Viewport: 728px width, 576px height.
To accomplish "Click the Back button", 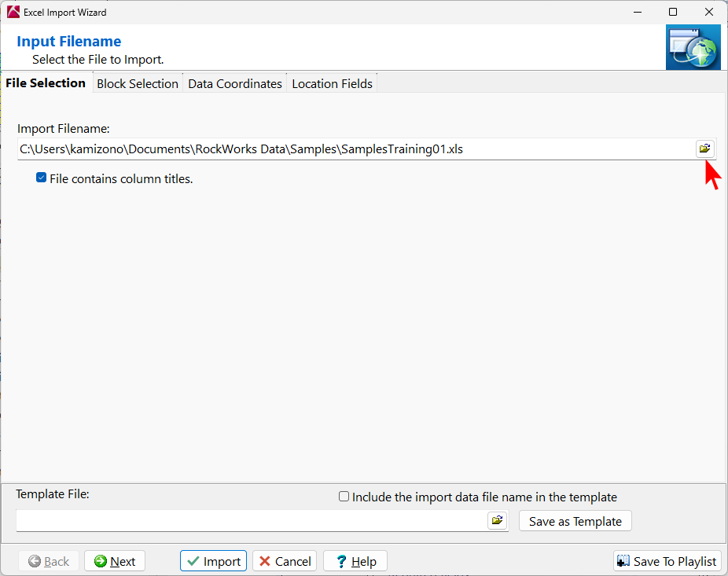I will (49, 561).
